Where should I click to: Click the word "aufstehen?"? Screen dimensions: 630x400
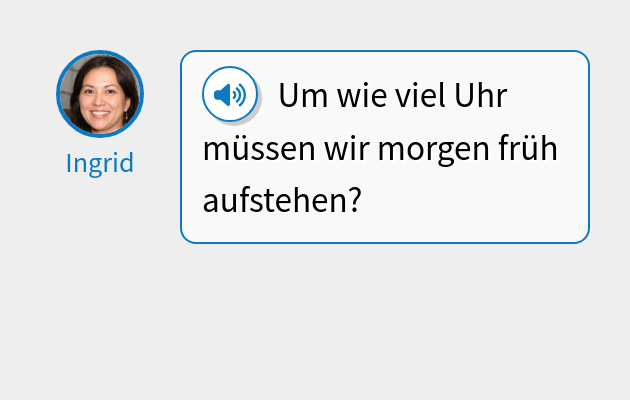pos(282,200)
